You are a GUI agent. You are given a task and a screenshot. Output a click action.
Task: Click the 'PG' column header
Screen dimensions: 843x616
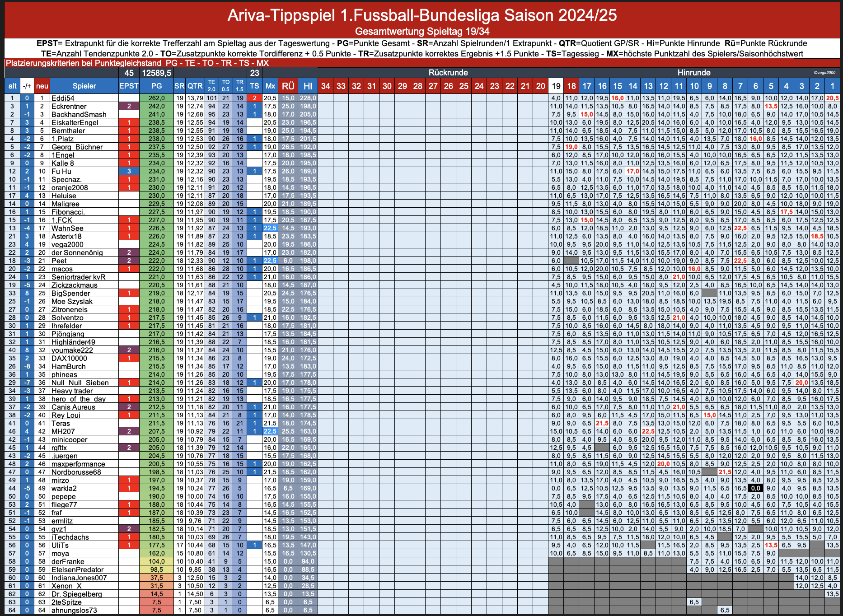156,86
